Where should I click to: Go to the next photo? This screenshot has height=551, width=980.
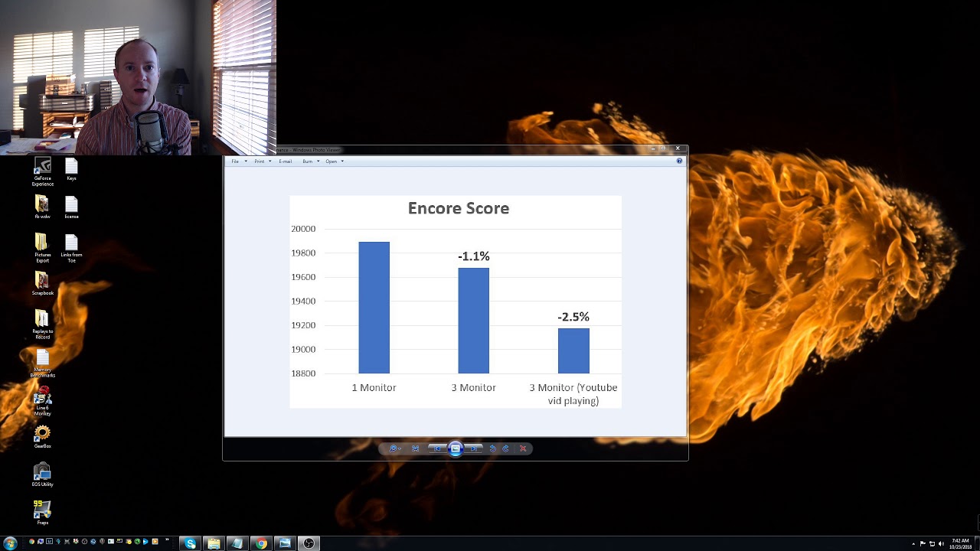[x=474, y=448]
